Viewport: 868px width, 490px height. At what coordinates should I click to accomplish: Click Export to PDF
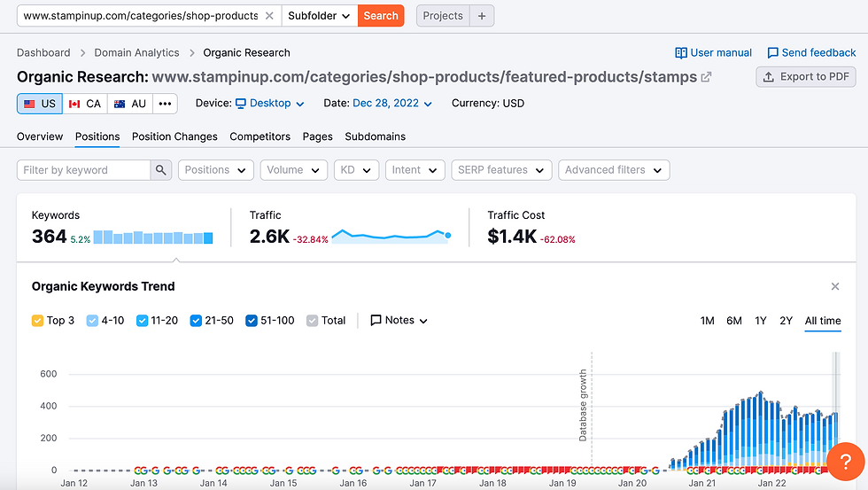pos(806,77)
